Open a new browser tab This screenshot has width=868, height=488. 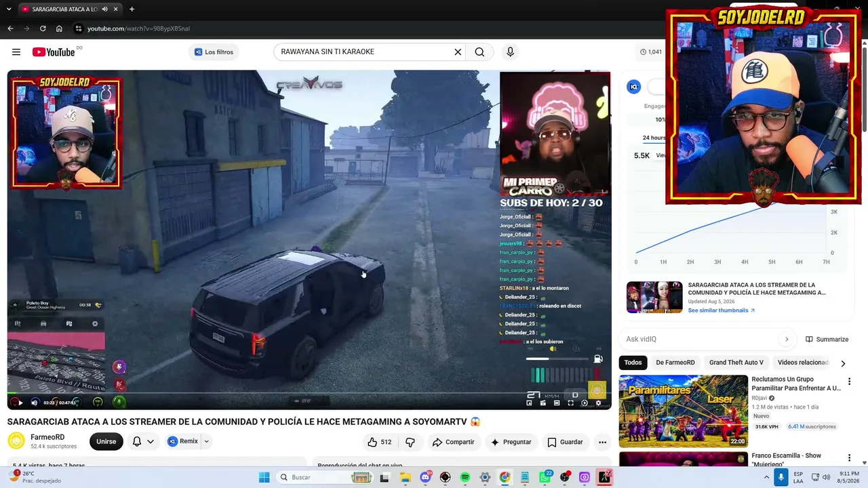click(x=132, y=9)
